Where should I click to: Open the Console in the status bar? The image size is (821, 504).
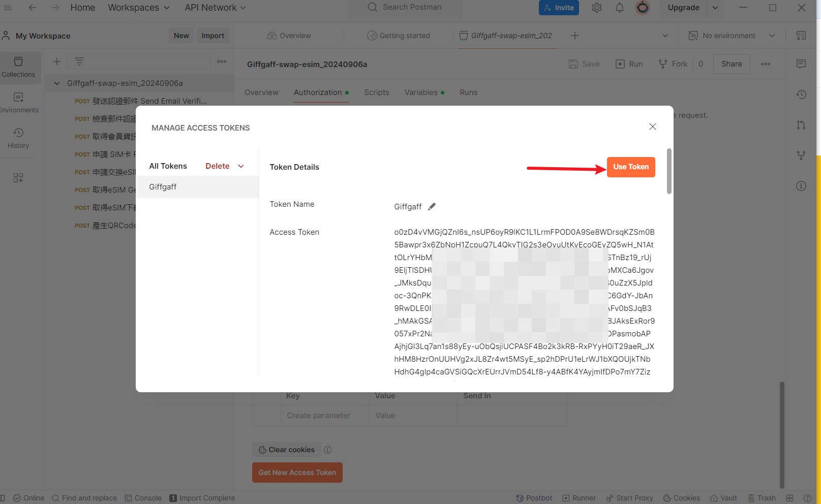143,498
